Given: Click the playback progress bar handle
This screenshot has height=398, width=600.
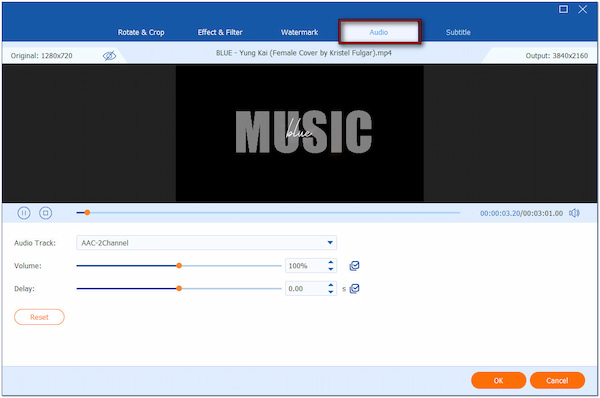Looking at the screenshot, I should click(87, 212).
